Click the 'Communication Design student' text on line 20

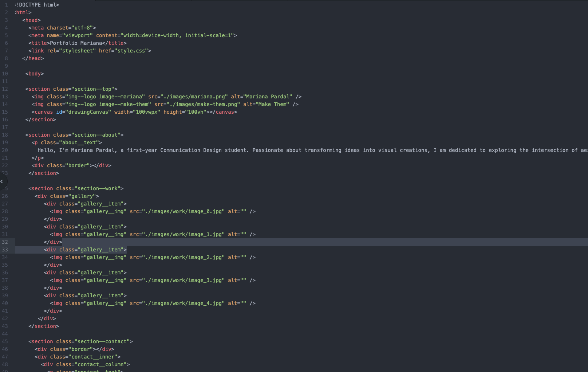(203, 150)
